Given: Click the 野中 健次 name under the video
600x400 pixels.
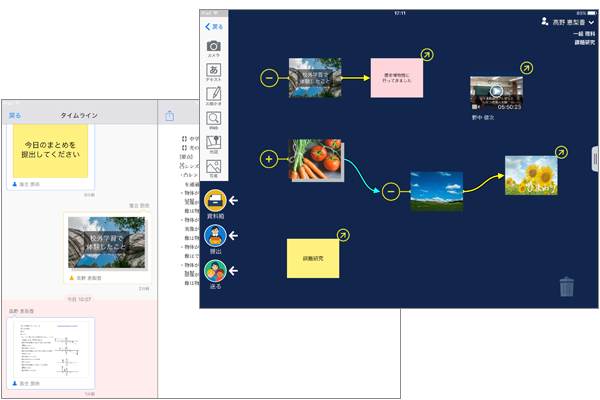Looking at the screenshot, I should [483, 118].
